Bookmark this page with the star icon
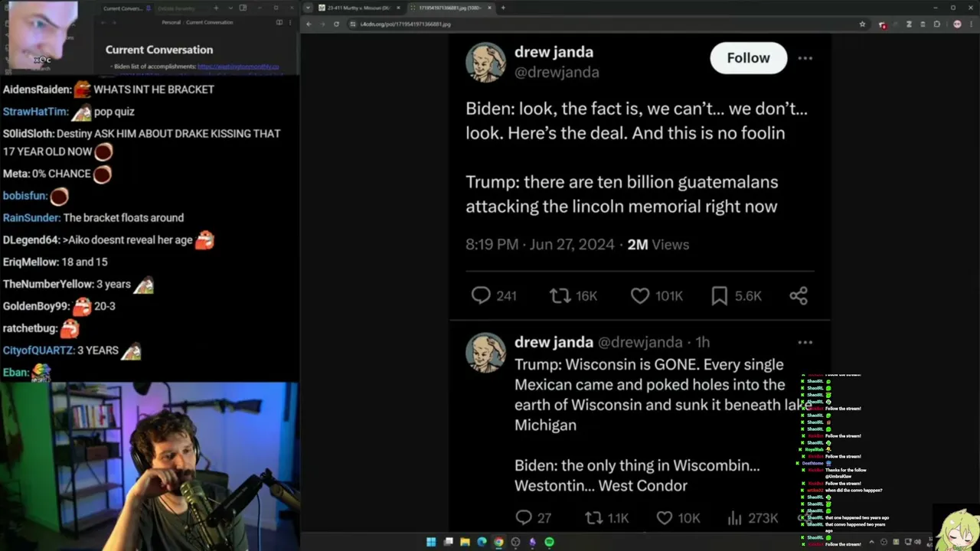 coord(862,24)
